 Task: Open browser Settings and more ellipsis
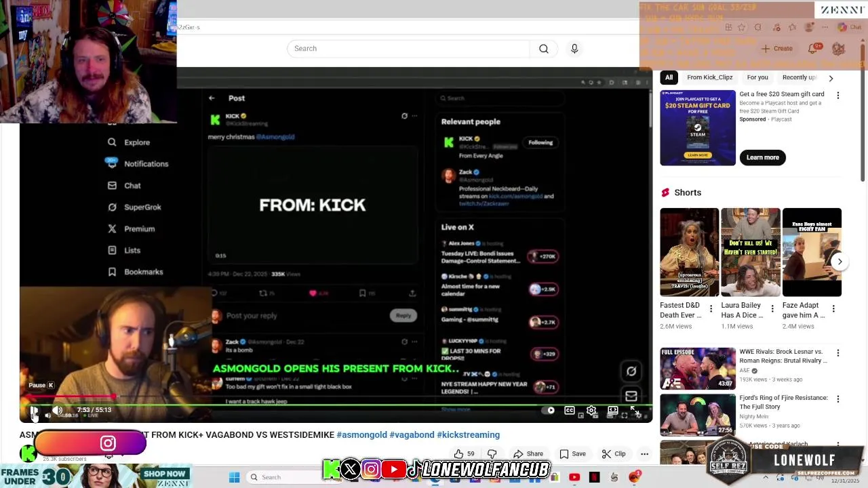[x=825, y=28]
